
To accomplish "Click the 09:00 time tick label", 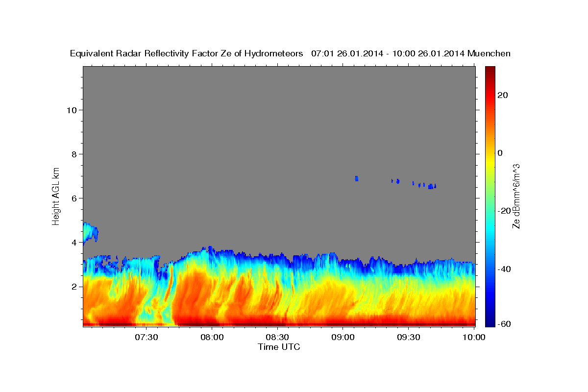I will pyautogui.click(x=343, y=337).
